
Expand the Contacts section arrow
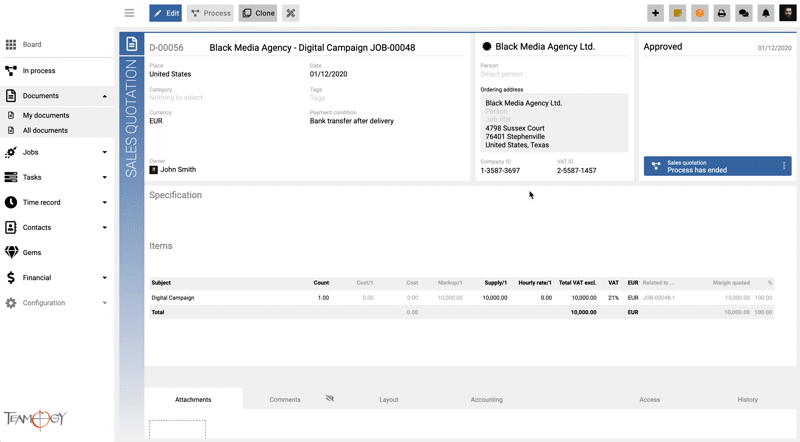(105, 227)
